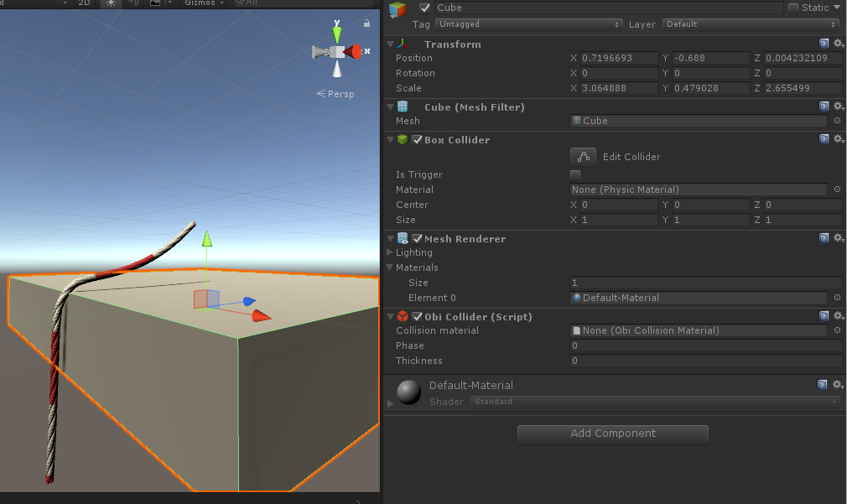Open the Shader Standard dropdown

tap(655, 402)
